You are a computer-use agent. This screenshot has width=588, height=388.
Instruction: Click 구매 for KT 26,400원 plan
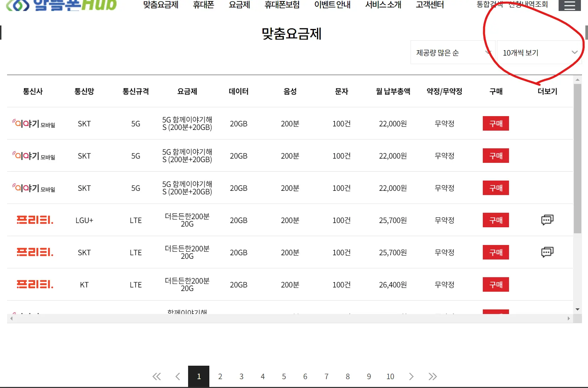pos(496,284)
